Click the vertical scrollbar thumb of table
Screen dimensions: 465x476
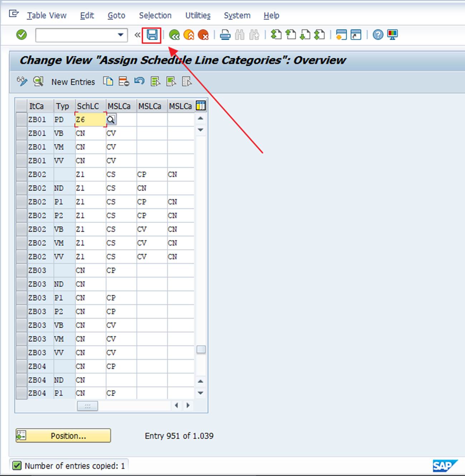pos(201,349)
